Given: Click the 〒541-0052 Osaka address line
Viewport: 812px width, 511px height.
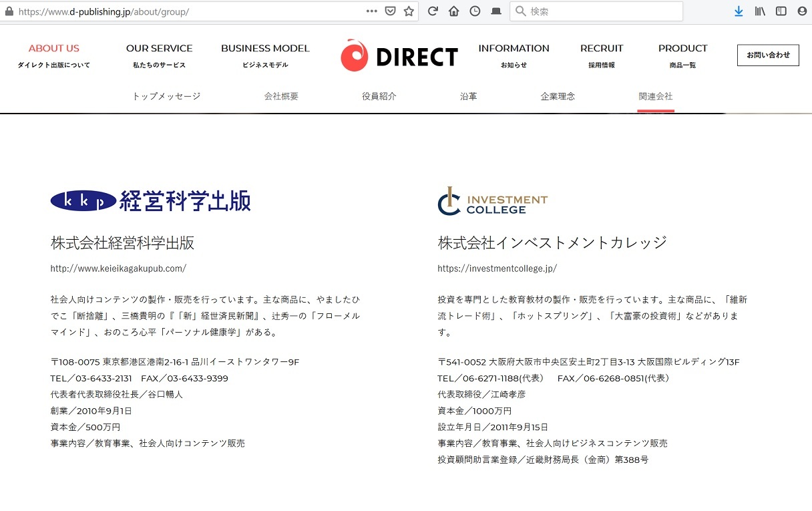Looking at the screenshot, I should pyautogui.click(x=588, y=362).
